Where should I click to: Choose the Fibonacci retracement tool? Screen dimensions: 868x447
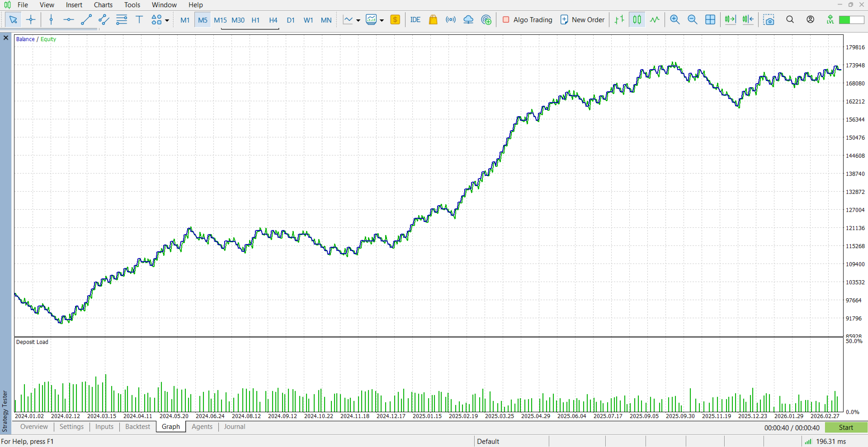[x=122, y=19]
